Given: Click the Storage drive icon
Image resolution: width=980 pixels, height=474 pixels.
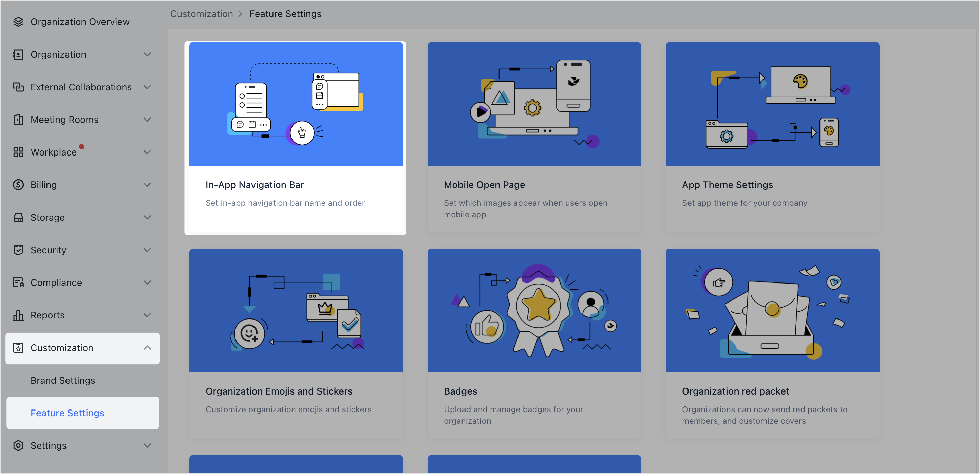Looking at the screenshot, I should [18, 217].
